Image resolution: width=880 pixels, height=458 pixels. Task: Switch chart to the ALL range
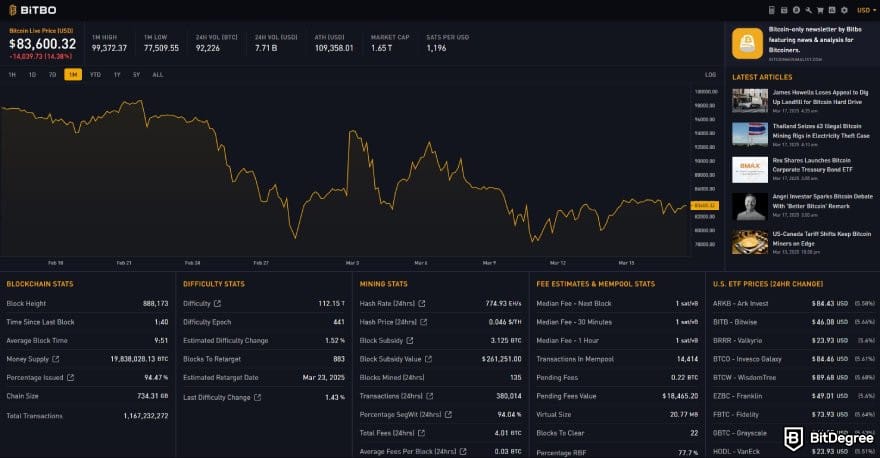[x=158, y=75]
